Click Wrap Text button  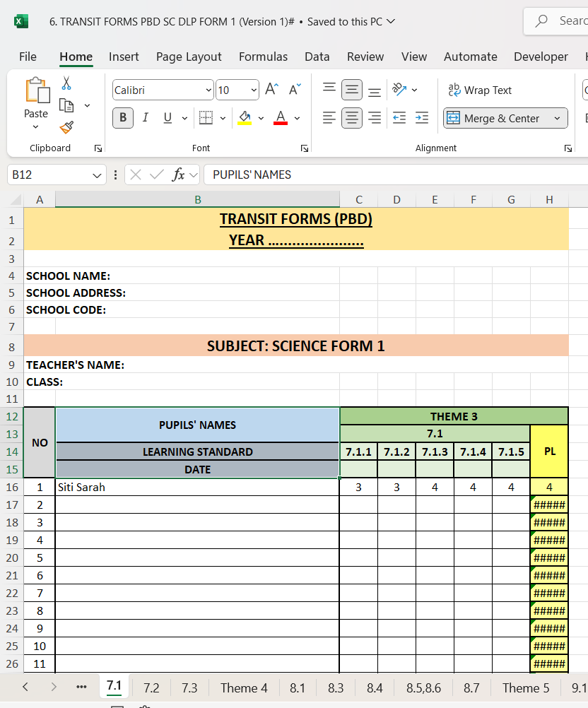point(480,90)
